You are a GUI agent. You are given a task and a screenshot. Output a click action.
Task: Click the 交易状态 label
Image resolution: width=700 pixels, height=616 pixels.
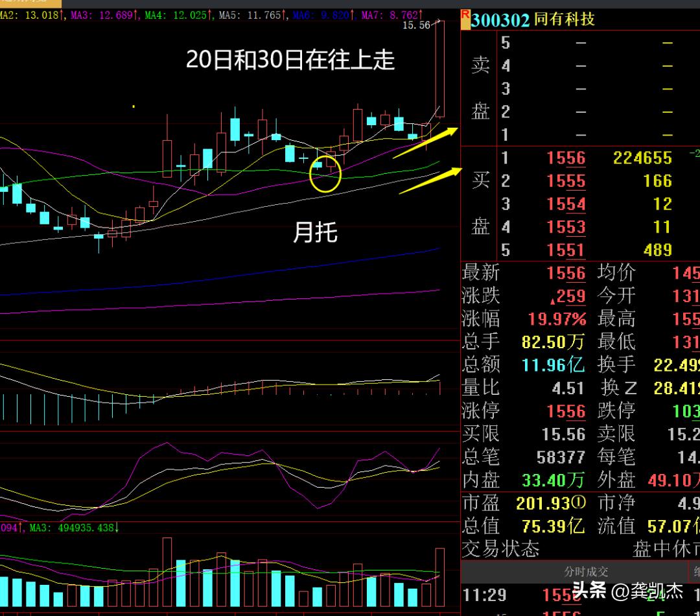500,549
